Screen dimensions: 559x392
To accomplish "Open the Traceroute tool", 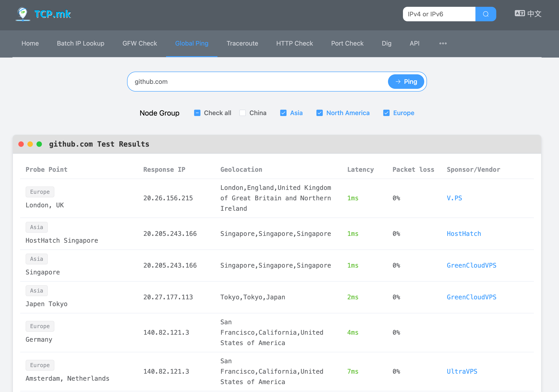I will [x=242, y=43].
